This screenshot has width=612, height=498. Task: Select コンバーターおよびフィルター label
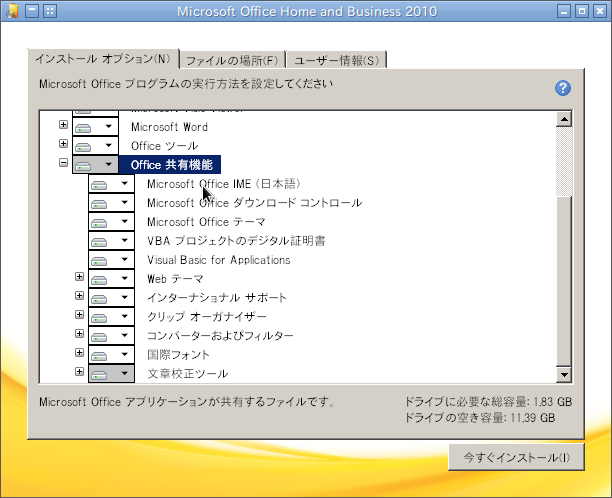point(220,336)
